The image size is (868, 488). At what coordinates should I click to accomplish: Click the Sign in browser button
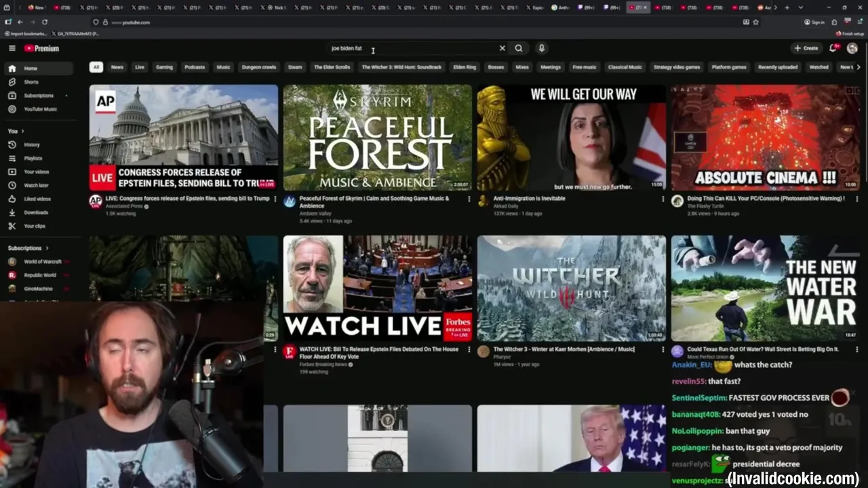[x=814, y=22]
